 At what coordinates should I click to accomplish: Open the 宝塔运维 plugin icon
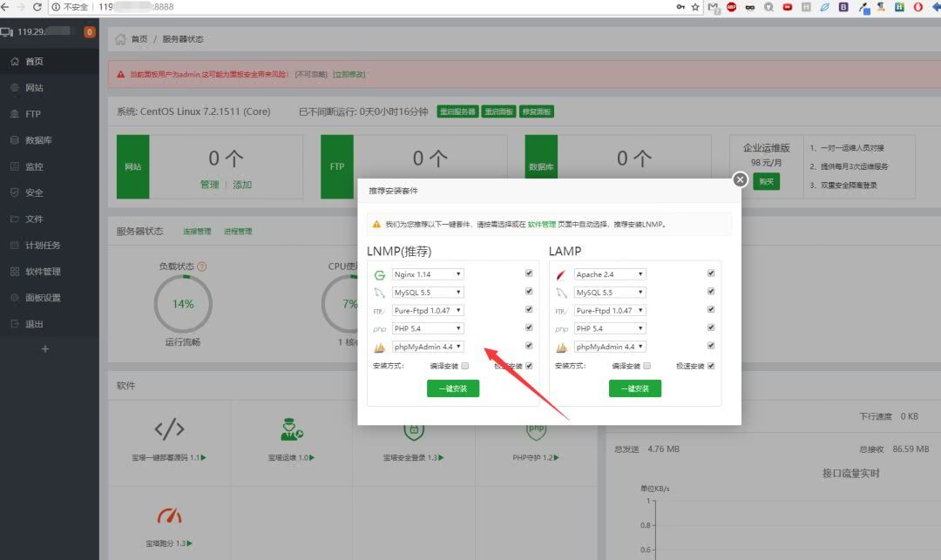[292, 428]
